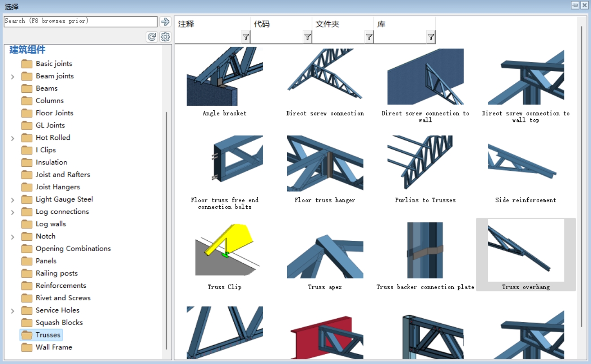Click the Panels folder icon
The width and height of the screenshot is (591, 364).
[x=27, y=261]
